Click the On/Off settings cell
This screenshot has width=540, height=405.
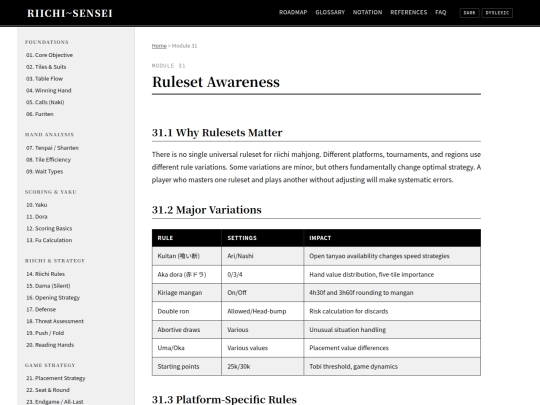click(x=262, y=293)
